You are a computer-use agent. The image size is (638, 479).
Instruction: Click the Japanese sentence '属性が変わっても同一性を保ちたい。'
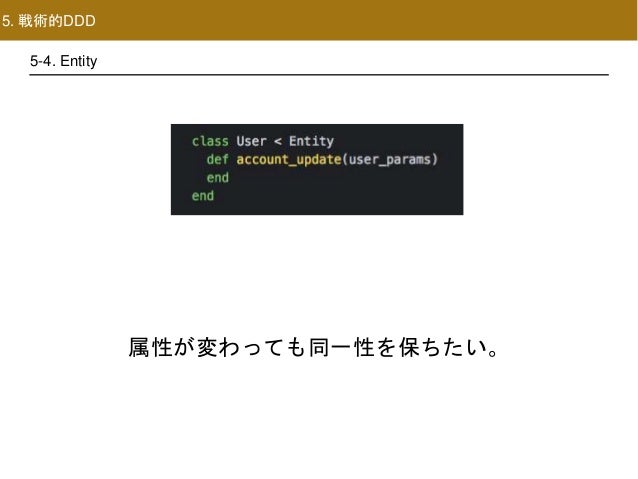coord(314,347)
